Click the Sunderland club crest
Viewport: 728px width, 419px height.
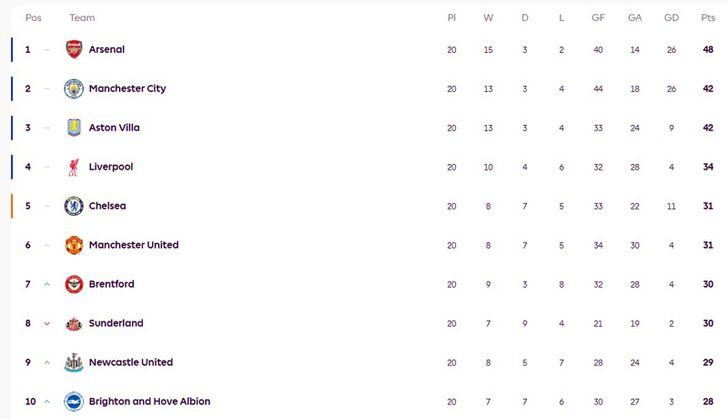coord(74,323)
